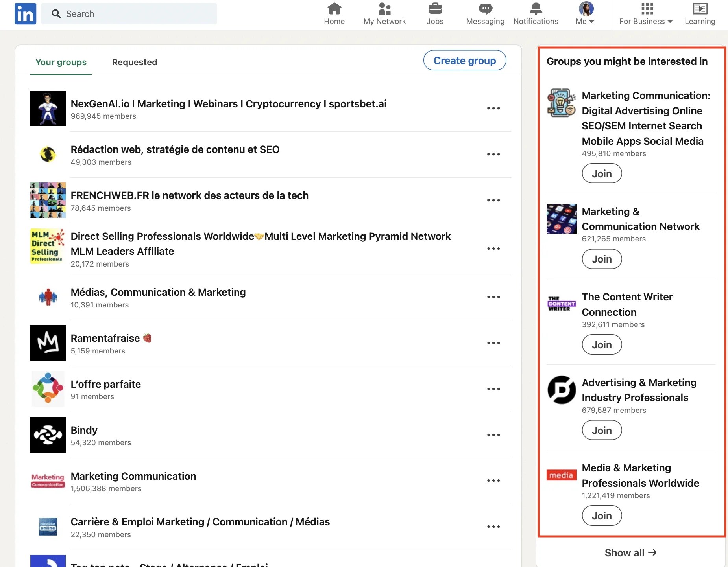The width and height of the screenshot is (728, 567).
Task: Join Advertising & Marketing Industry Professionals
Action: [x=602, y=430]
